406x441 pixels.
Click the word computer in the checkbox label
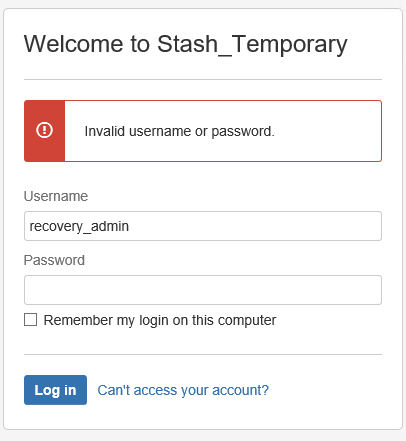[247, 321]
